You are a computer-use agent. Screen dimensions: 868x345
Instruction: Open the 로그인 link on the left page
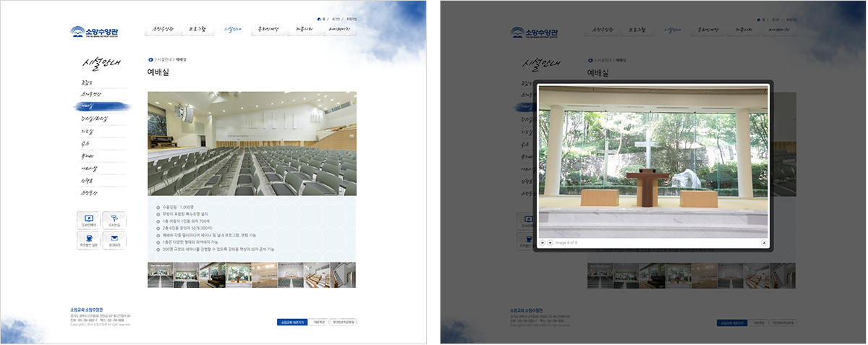[x=336, y=19]
